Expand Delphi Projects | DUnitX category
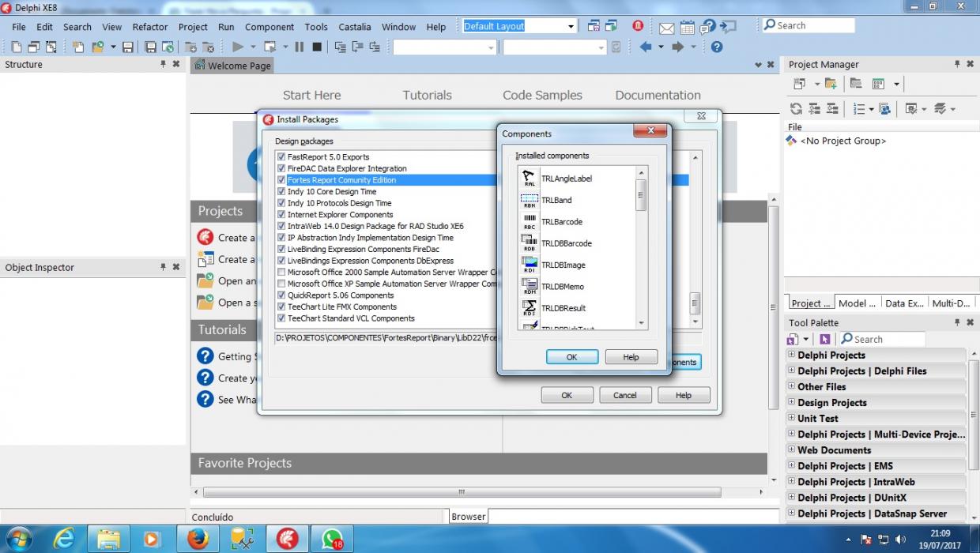The image size is (980, 553). point(791,497)
